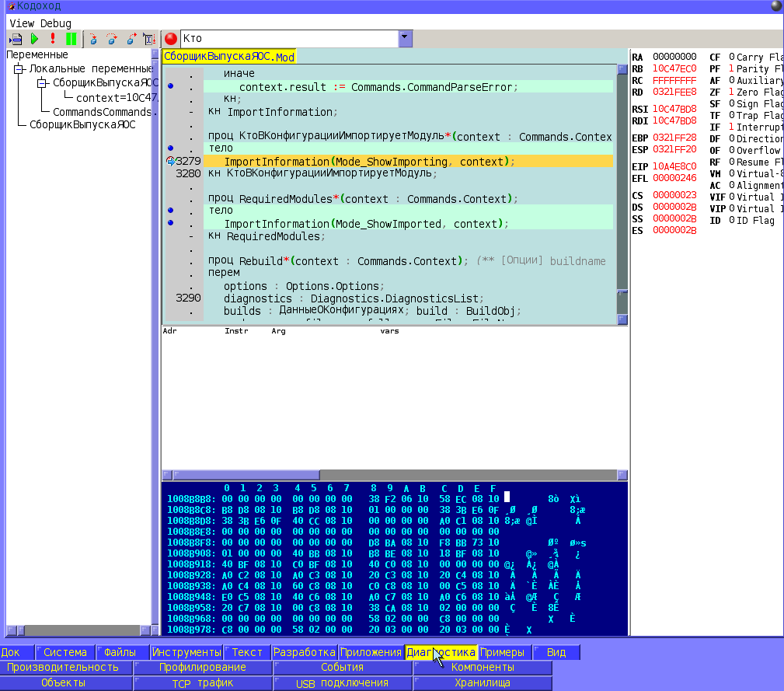This screenshot has height=691, width=784.
Task: Open the 'Кто' combo box dropdown arrow
Action: point(405,38)
